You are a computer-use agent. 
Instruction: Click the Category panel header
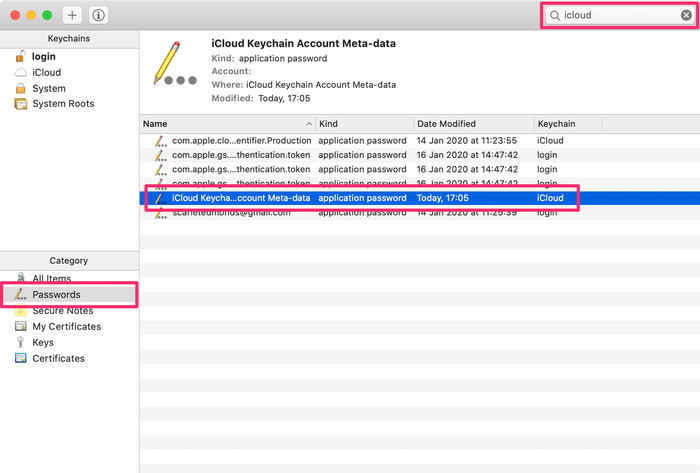[x=69, y=261]
